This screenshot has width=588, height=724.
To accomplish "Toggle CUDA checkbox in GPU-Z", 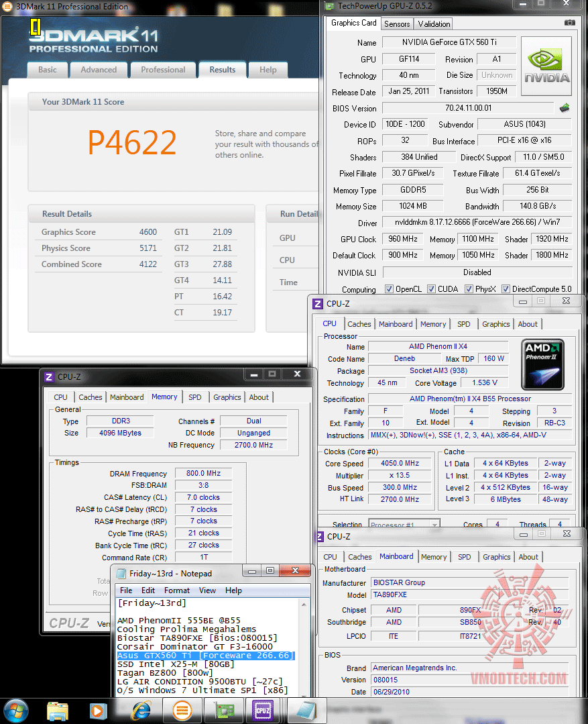I will pyautogui.click(x=431, y=289).
